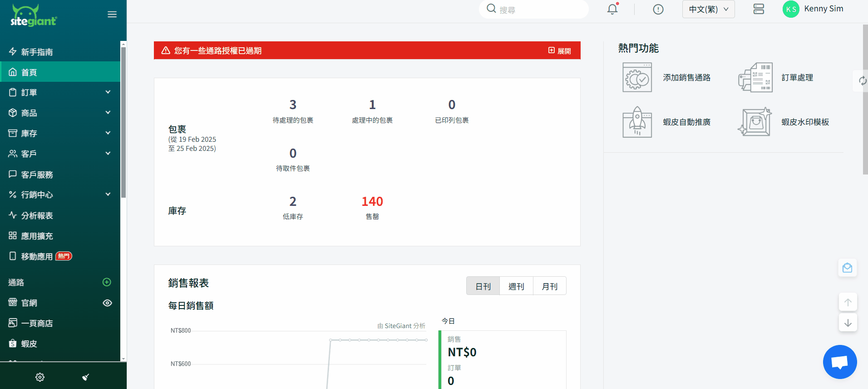Open 分析報表 in the sidebar
Image resolution: width=868 pixels, height=389 pixels.
pos(37,216)
